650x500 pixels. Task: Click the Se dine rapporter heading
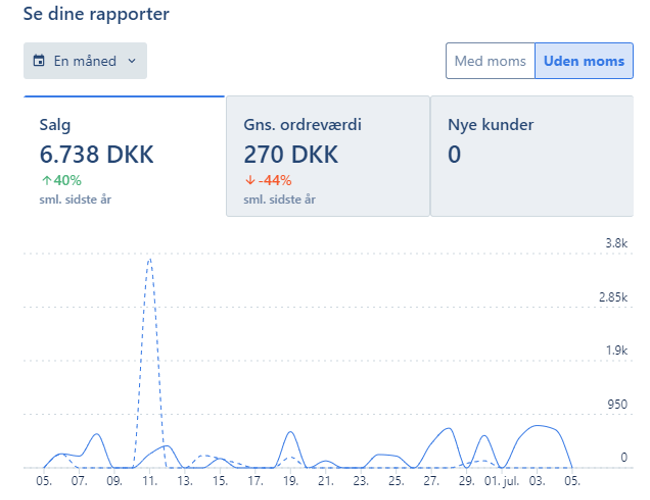coord(96,14)
